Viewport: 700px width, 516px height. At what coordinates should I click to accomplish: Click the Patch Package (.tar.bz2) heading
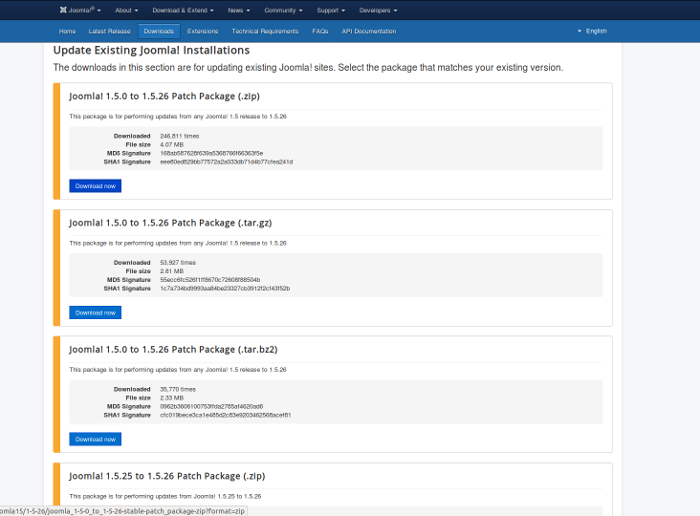pyautogui.click(x=173, y=350)
